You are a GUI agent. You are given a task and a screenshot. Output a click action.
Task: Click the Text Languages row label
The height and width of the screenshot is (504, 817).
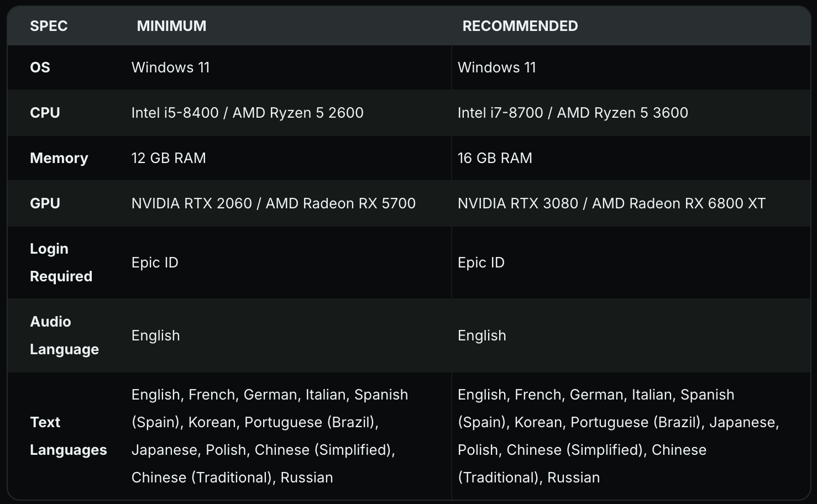tap(68, 436)
